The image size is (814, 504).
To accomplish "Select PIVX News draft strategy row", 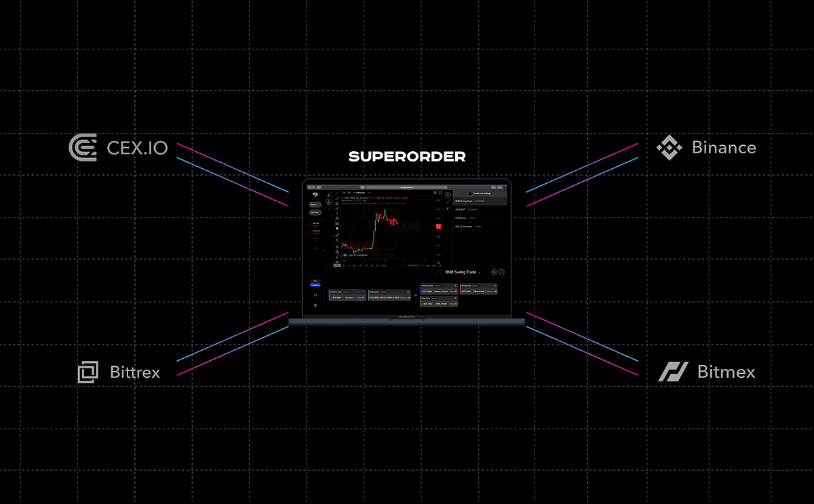I will coord(480,218).
